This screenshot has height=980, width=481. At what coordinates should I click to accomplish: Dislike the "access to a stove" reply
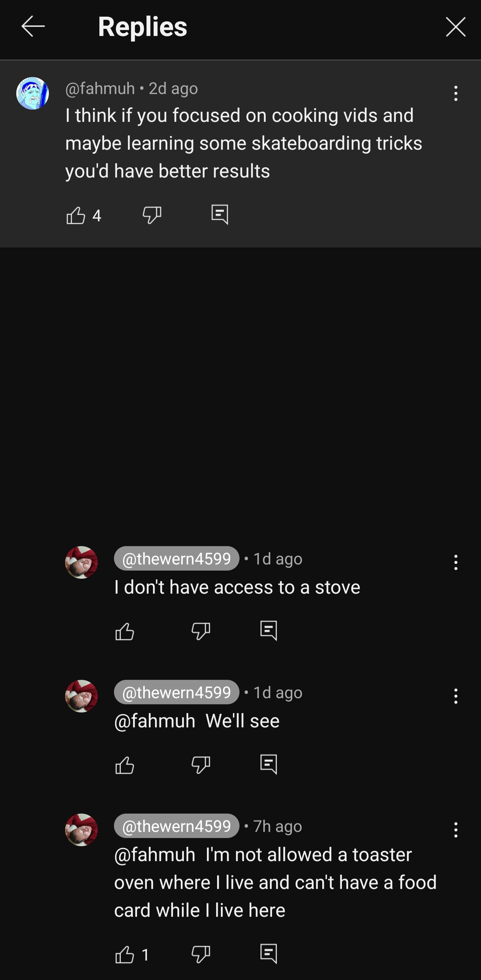tap(201, 631)
